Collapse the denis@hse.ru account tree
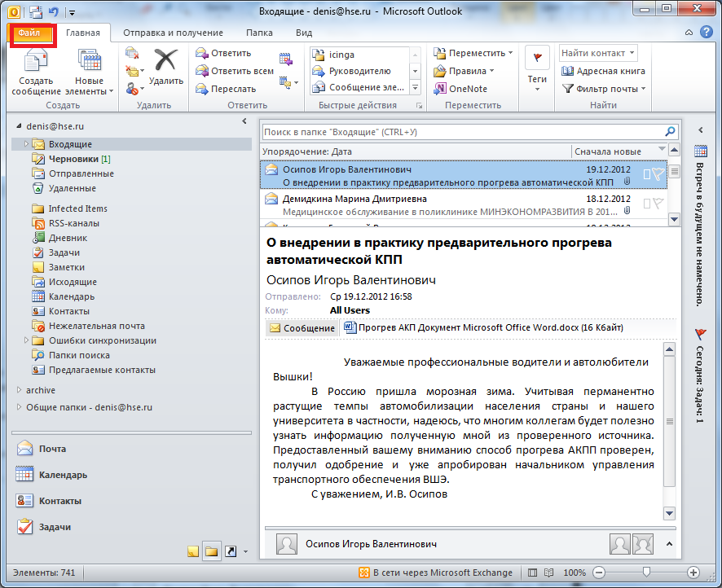The image size is (722, 588). 19,126
